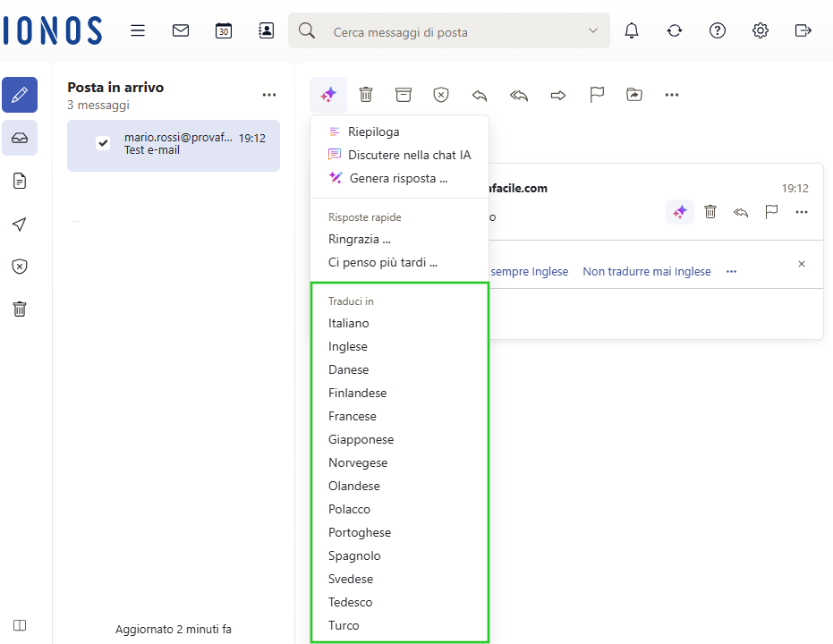Click the compose new email pencil icon

[20, 95]
